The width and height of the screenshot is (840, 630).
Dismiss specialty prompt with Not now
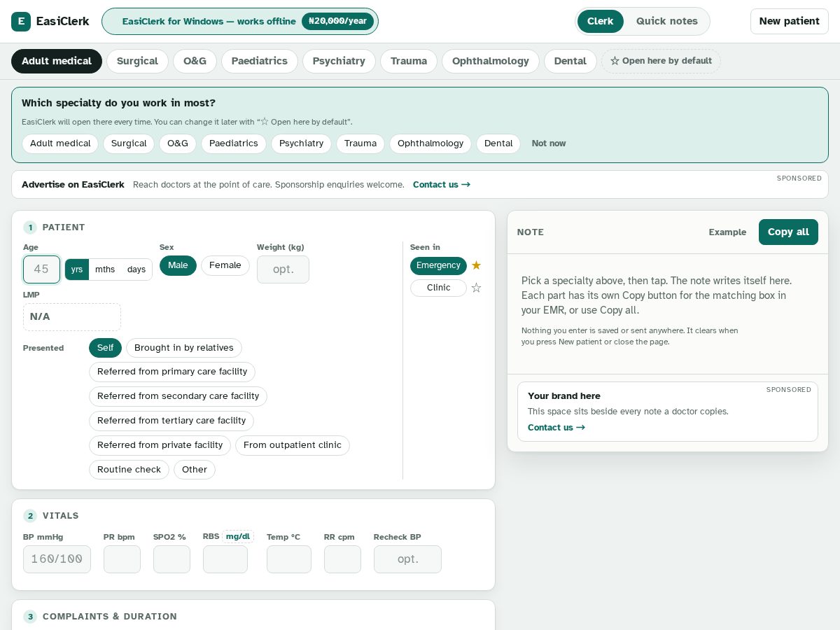click(x=549, y=143)
